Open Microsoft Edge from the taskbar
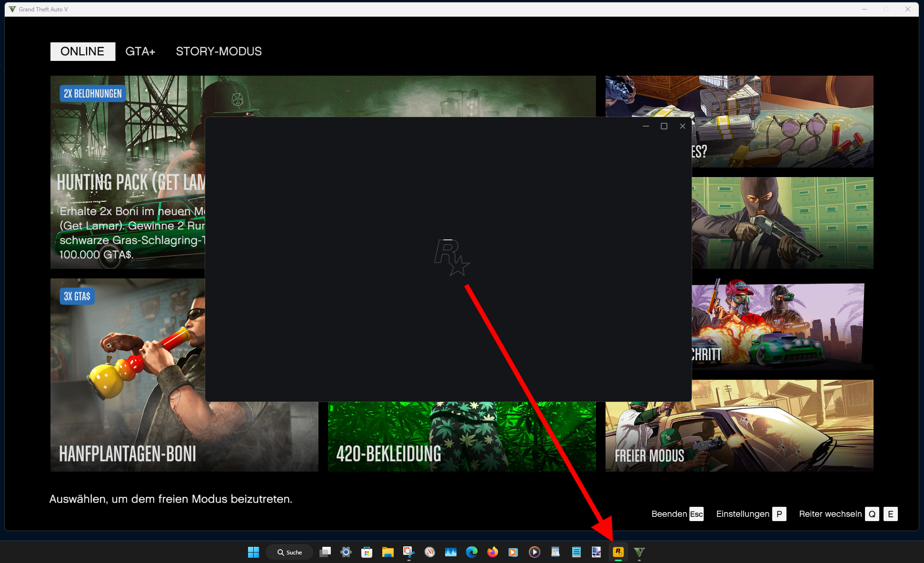 click(471, 552)
